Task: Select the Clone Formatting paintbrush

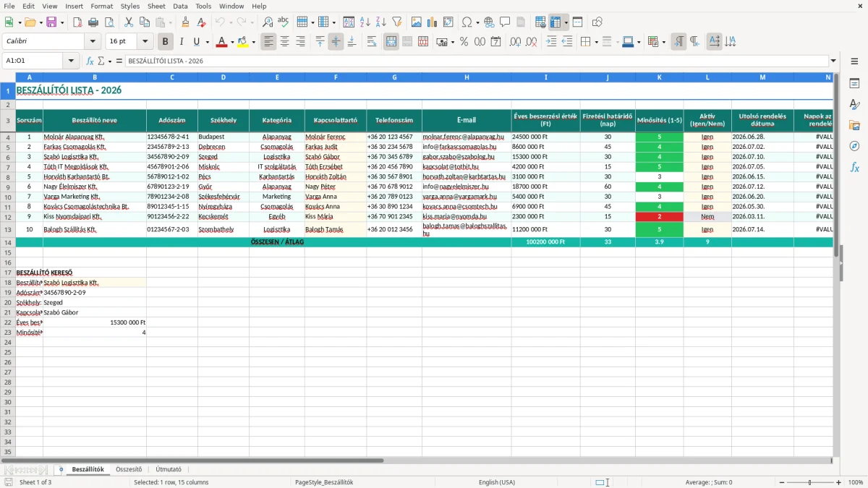Action: [x=185, y=22]
